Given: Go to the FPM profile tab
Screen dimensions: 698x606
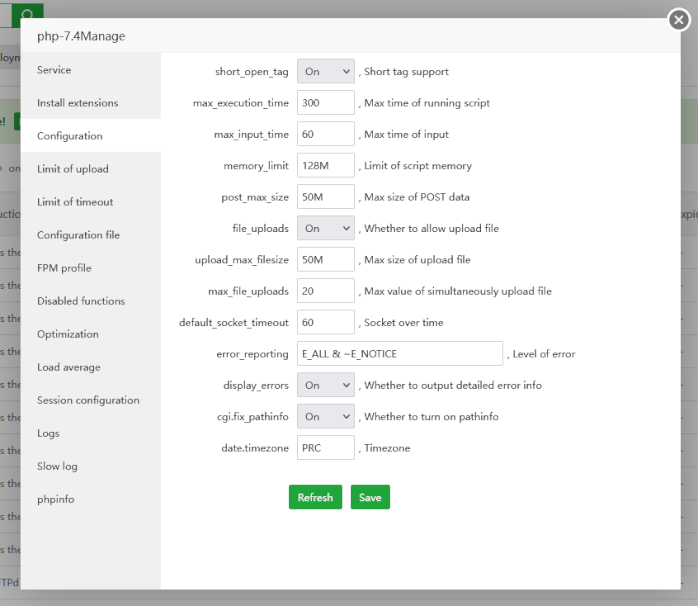Looking at the screenshot, I should [x=64, y=268].
